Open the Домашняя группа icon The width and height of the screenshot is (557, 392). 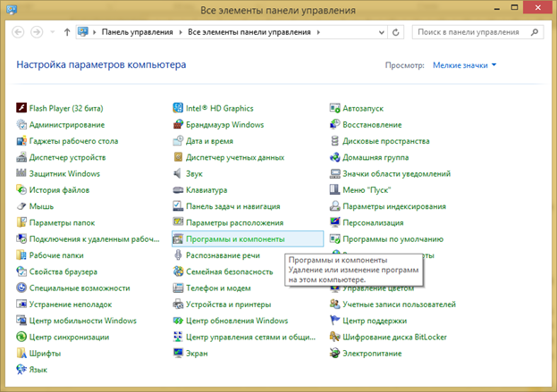point(334,157)
